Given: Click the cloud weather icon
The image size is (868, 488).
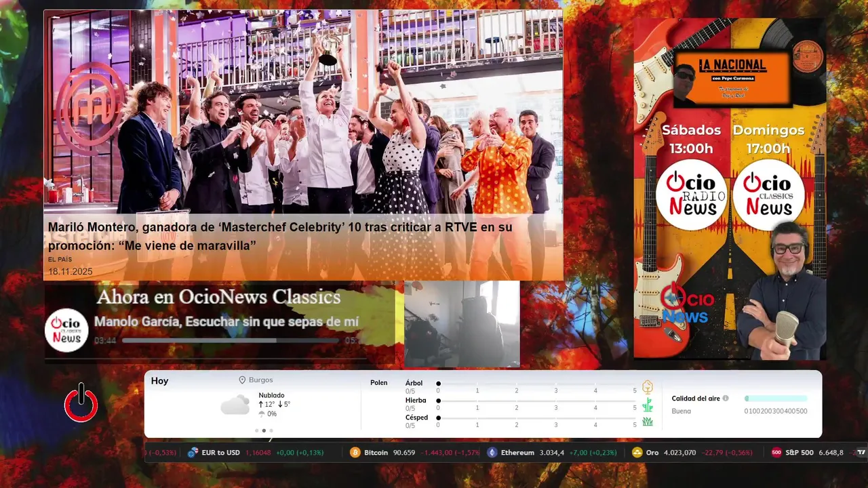Looking at the screenshot, I should (235, 405).
